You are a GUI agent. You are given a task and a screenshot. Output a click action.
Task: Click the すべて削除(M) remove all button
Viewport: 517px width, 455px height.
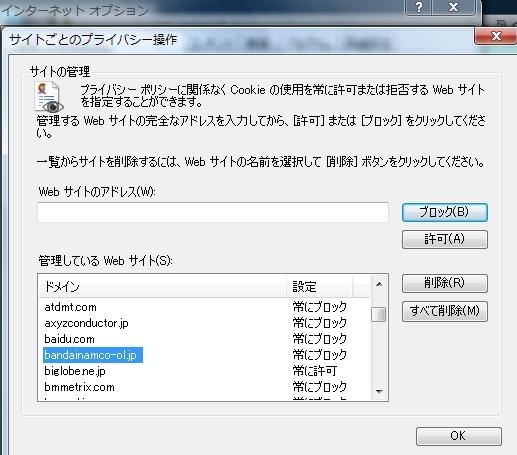click(445, 311)
